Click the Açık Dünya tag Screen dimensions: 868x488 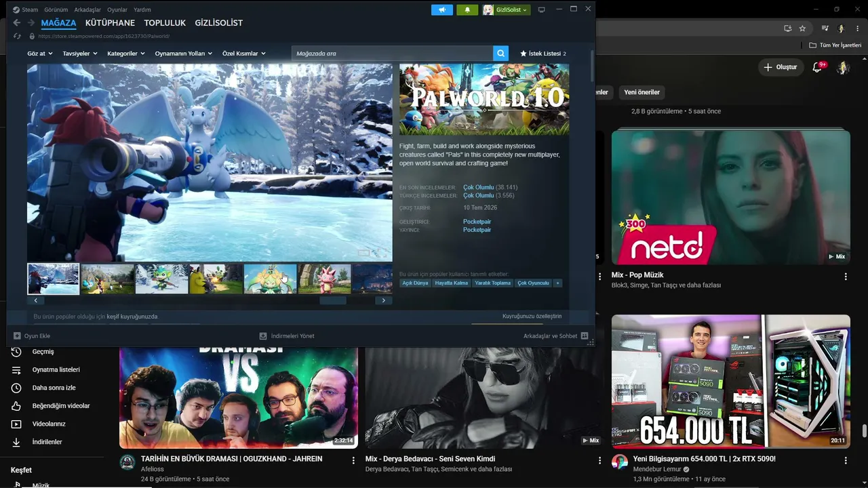[416, 283]
